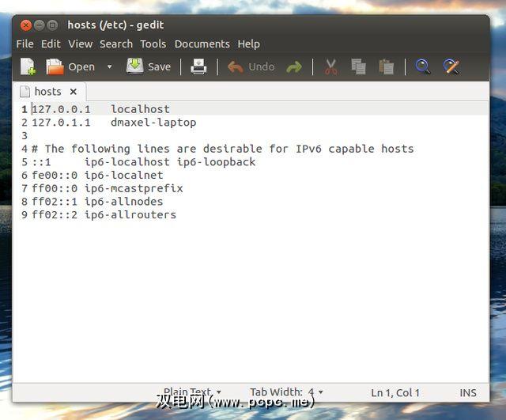Image resolution: width=506 pixels, height=420 pixels.
Task: Open the View menu
Action: pos(81,44)
